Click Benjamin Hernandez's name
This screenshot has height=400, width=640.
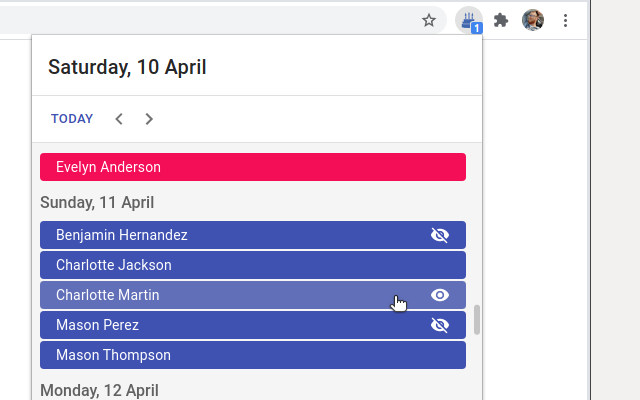[122, 235]
